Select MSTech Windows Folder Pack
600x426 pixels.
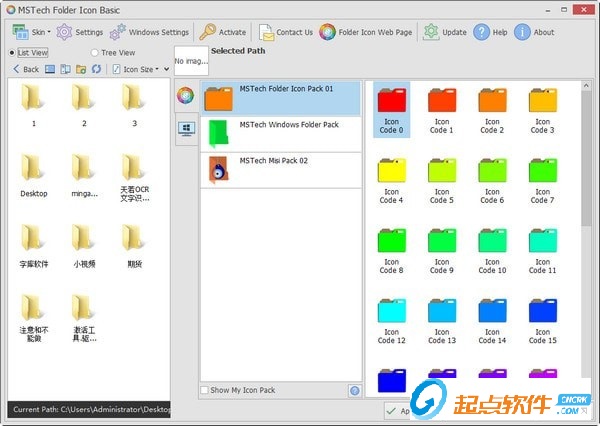(x=280, y=134)
